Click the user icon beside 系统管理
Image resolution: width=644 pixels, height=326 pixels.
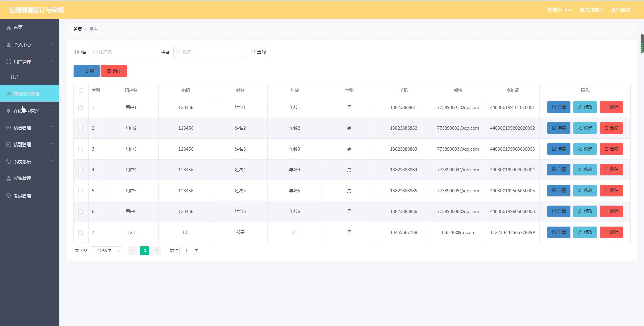click(9, 178)
